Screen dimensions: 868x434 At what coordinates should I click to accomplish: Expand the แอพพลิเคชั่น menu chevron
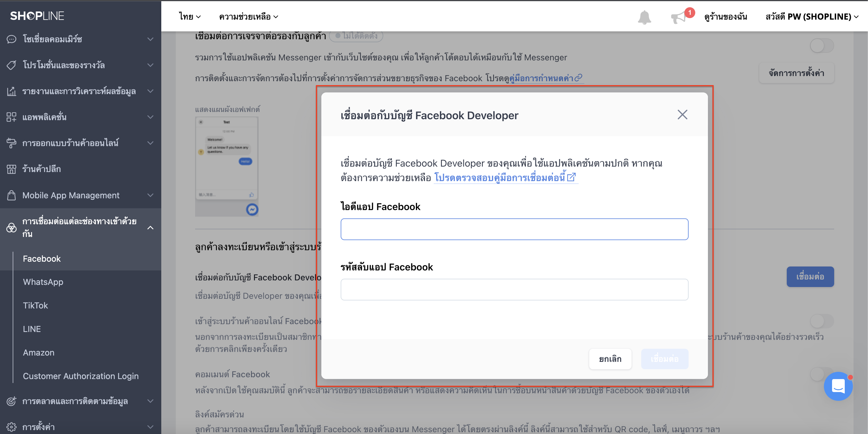(151, 117)
